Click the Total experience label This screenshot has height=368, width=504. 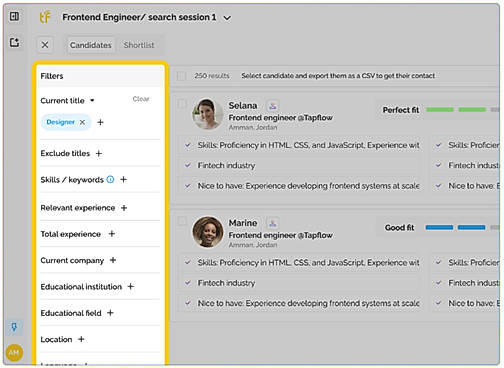70,234
